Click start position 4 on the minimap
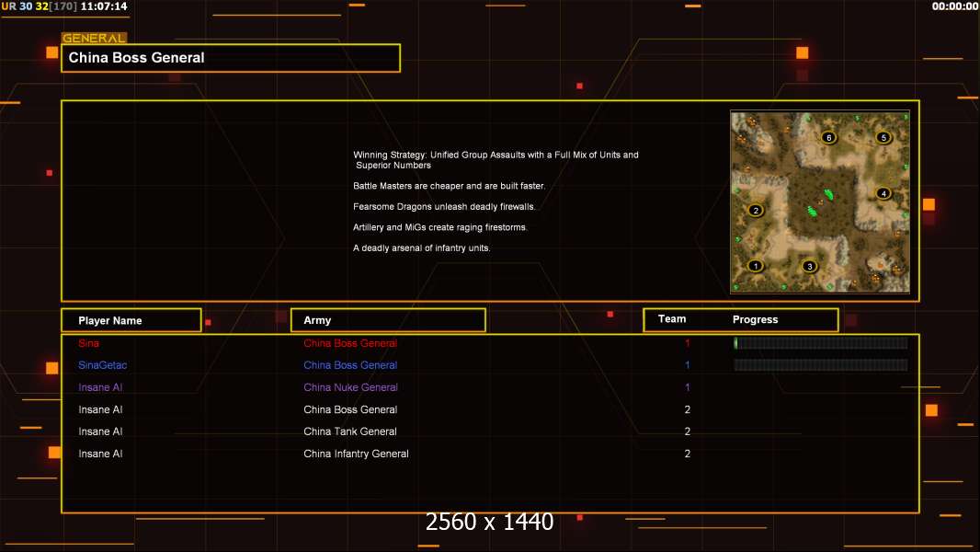The width and height of the screenshot is (980, 552). (x=883, y=193)
